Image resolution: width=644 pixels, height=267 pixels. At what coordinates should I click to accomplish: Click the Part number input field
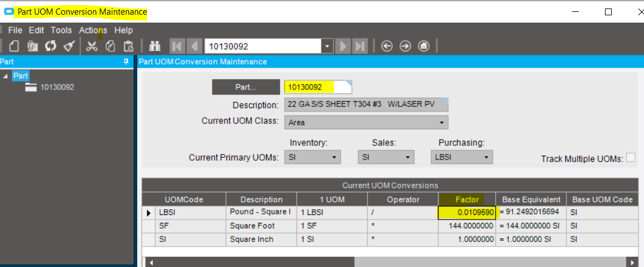[318, 87]
